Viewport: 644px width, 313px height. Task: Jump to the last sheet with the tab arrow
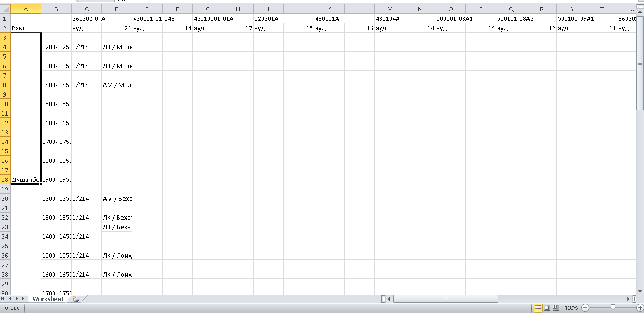click(24, 299)
